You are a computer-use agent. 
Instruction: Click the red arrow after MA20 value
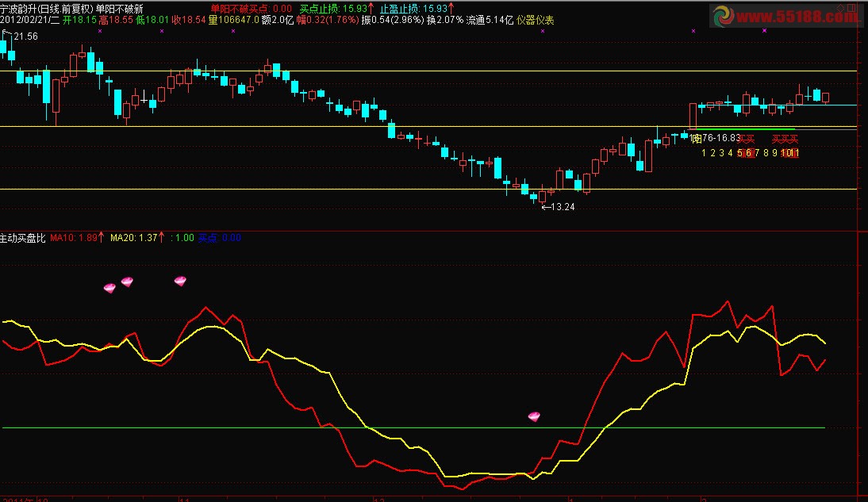point(161,237)
